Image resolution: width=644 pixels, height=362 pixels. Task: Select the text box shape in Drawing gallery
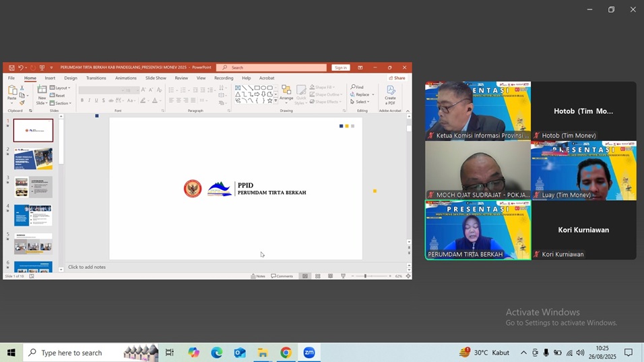pyautogui.click(x=238, y=88)
